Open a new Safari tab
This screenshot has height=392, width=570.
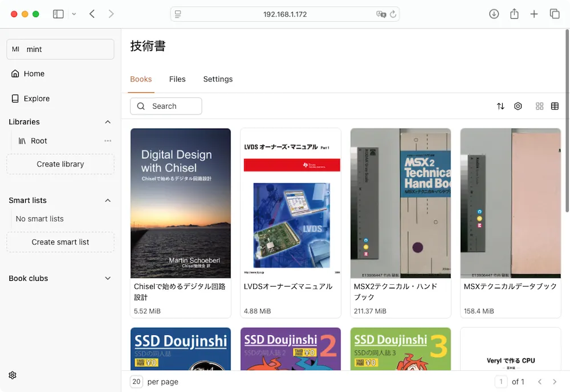[x=534, y=14]
